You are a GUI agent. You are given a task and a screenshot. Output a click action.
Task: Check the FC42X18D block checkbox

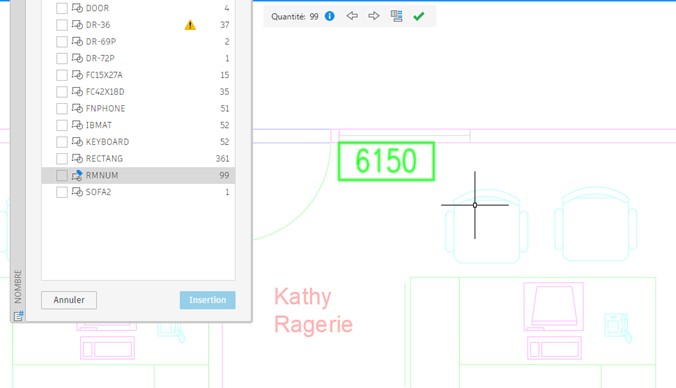(62, 92)
